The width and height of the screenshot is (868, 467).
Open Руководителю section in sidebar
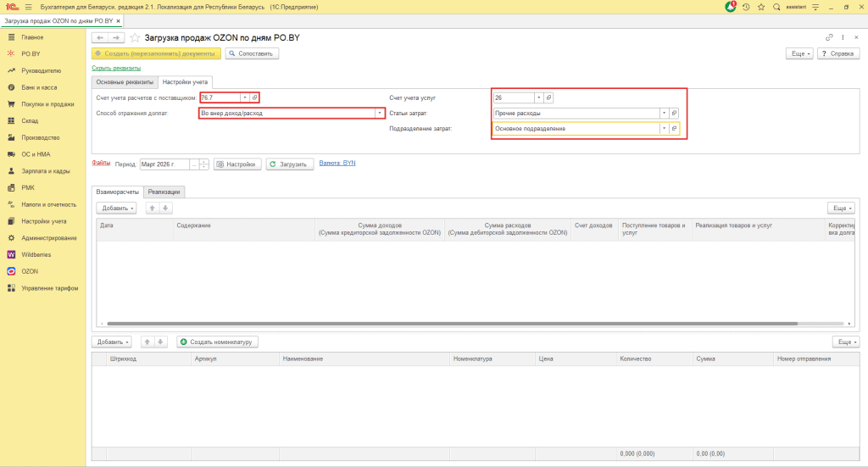coord(41,71)
